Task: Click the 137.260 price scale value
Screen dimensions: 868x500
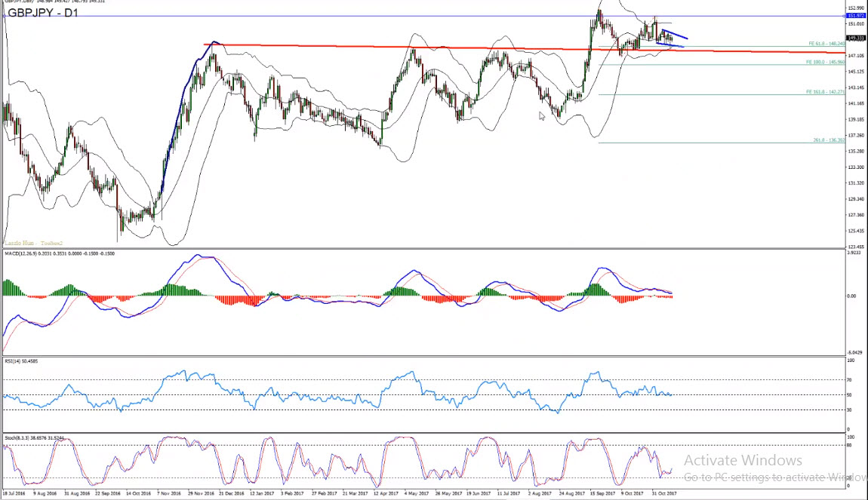Action: pos(856,135)
